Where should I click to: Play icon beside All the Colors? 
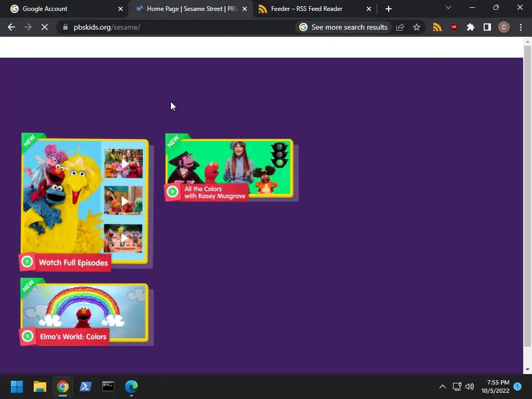(x=172, y=192)
